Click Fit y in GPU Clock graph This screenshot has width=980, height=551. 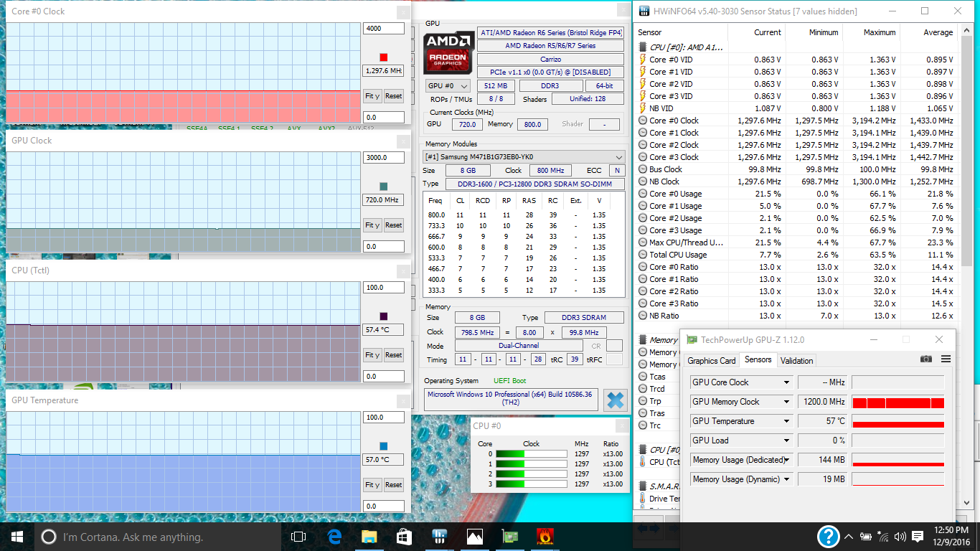[x=372, y=225]
